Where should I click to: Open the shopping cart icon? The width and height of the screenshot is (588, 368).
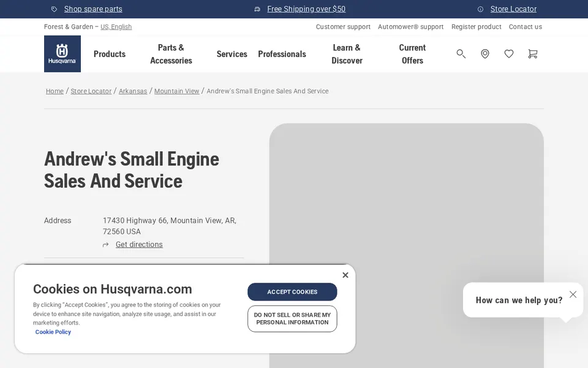pos(532,54)
